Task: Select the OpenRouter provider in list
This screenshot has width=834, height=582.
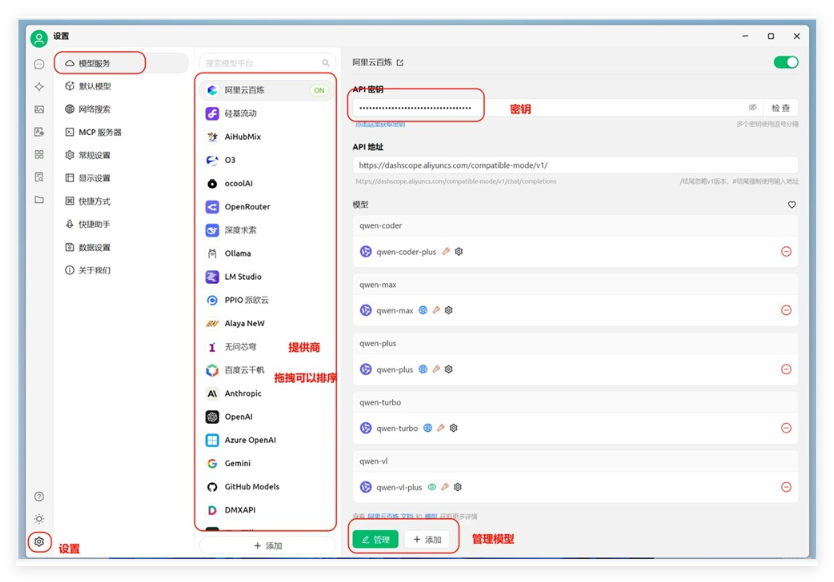Action: click(x=247, y=207)
